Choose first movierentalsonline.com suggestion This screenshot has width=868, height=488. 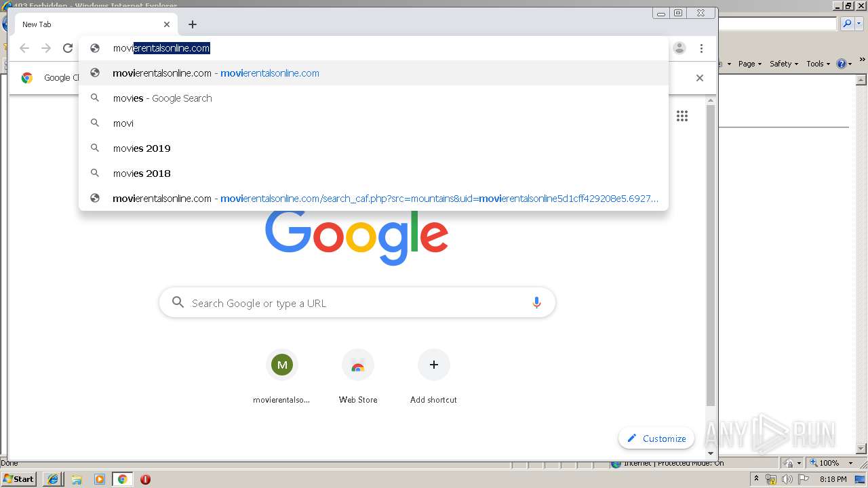[374, 73]
